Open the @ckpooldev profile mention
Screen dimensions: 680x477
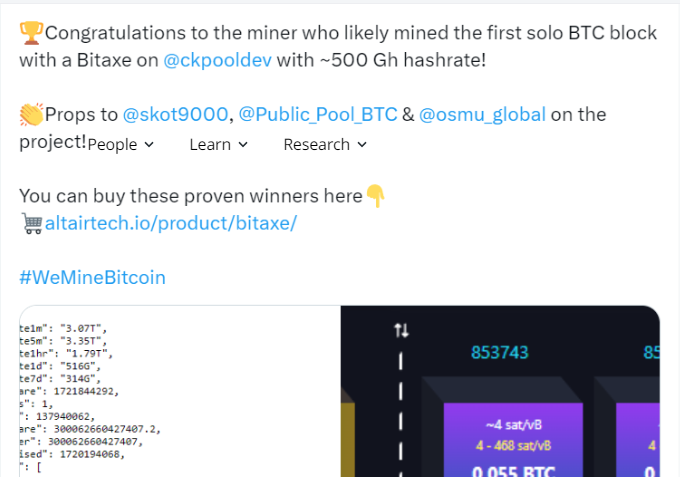(217, 60)
